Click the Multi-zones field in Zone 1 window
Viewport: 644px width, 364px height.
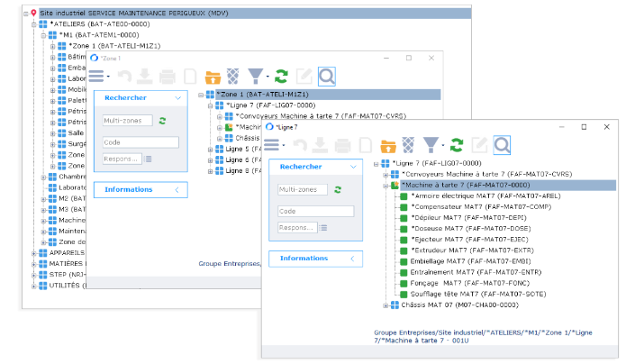[127, 121]
